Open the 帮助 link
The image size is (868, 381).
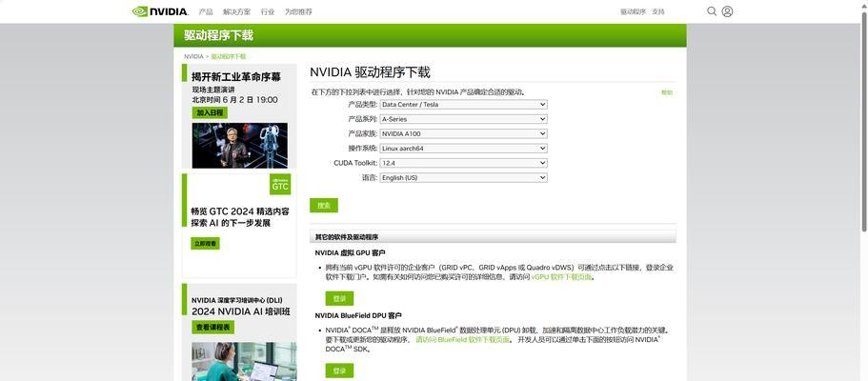(667, 92)
